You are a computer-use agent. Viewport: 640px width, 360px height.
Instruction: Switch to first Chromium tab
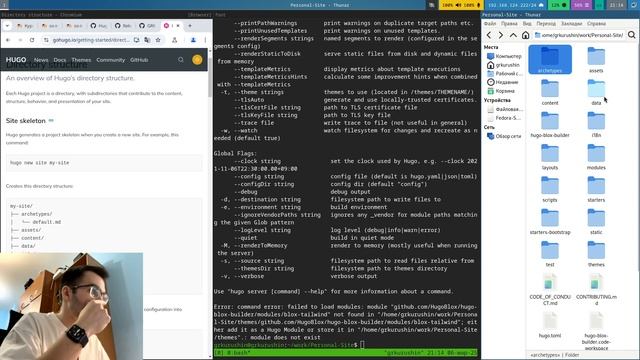(x=25, y=26)
